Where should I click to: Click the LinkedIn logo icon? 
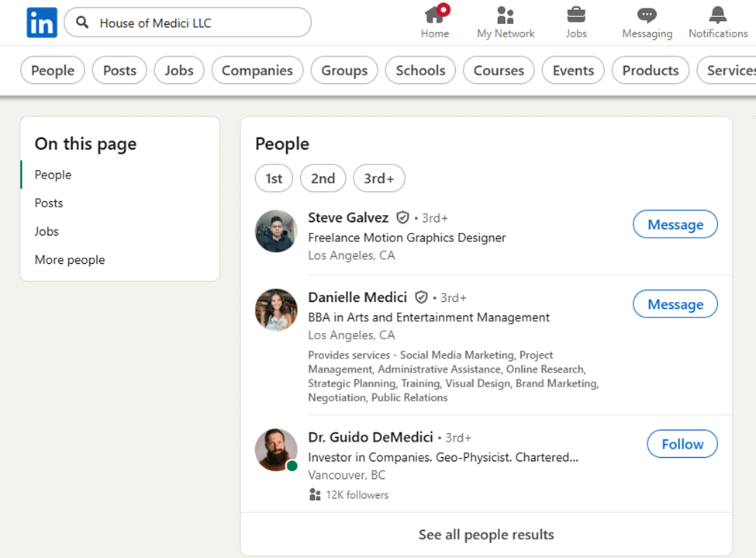tap(41, 23)
